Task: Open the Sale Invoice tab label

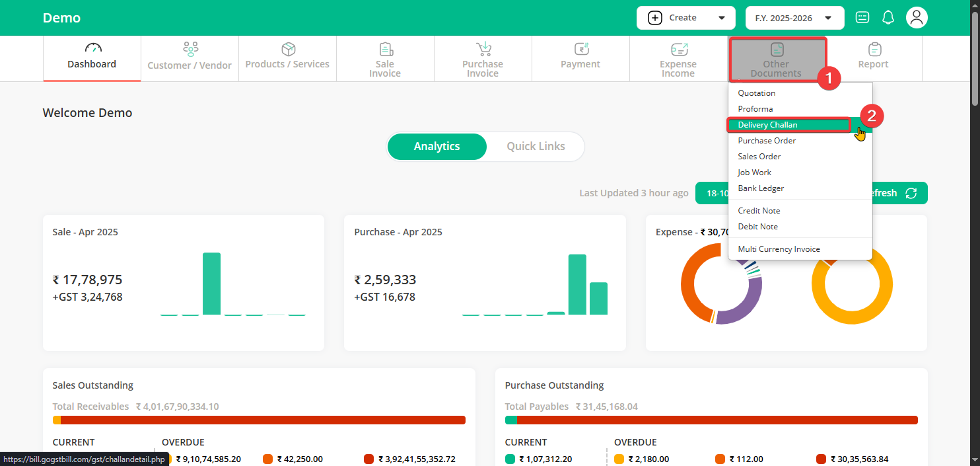Action: point(385,69)
